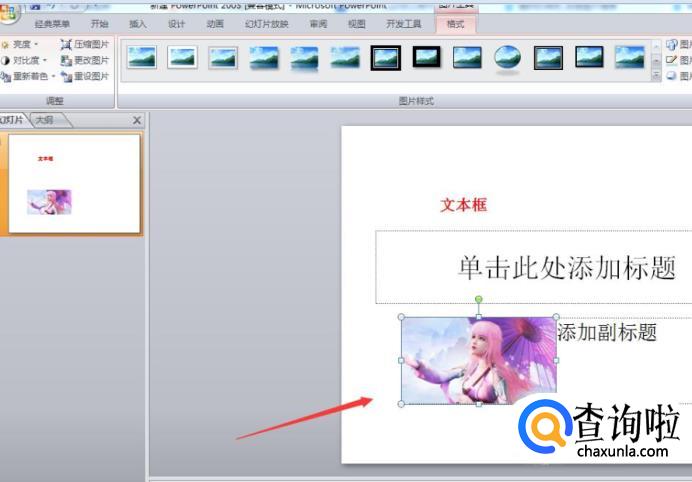Open the picture shape option icon
The height and width of the screenshot is (482, 692).
point(671,44)
